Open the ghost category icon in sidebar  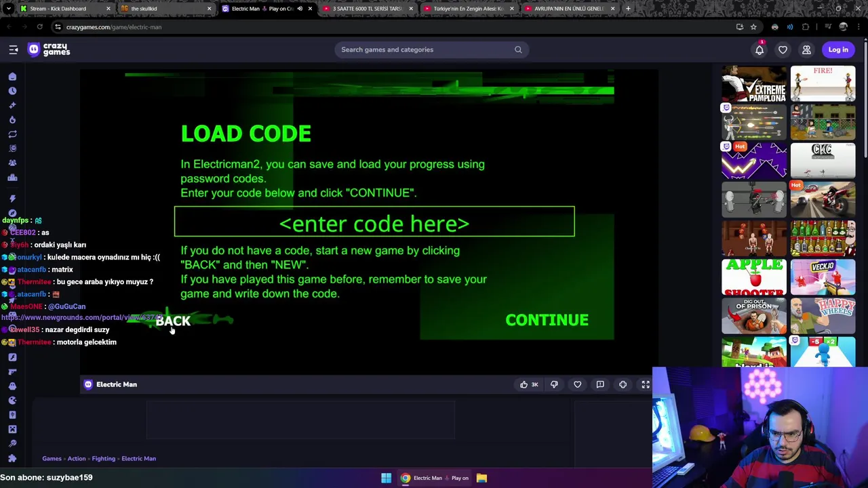pyautogui.click(x=12, y=386)
